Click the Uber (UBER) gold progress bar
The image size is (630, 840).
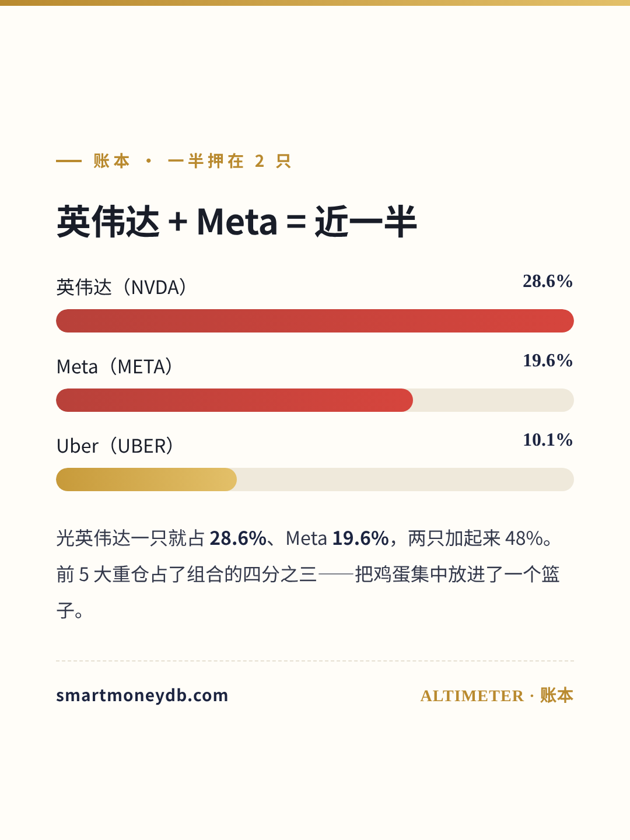[146, 480]
